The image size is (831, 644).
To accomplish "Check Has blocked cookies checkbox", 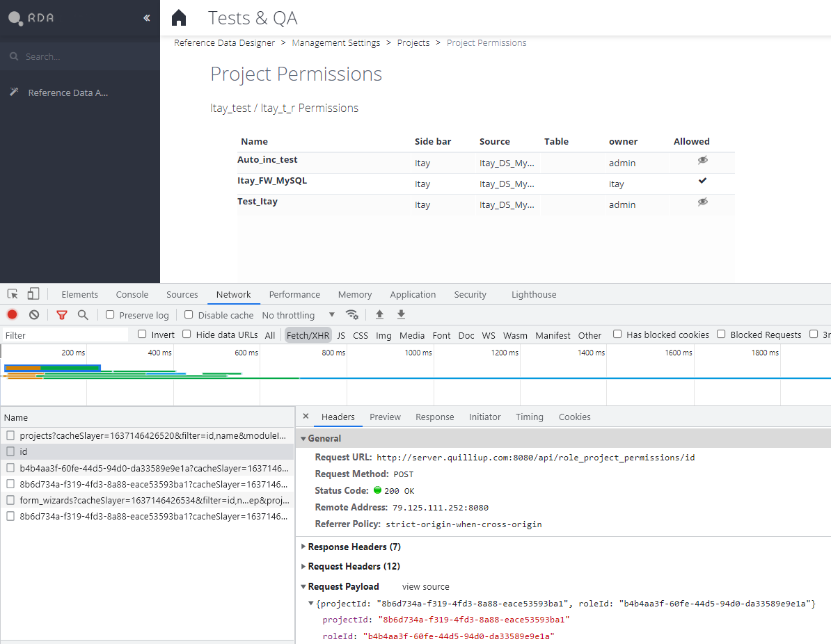I will pyautogui.click(x=617, y=335).
